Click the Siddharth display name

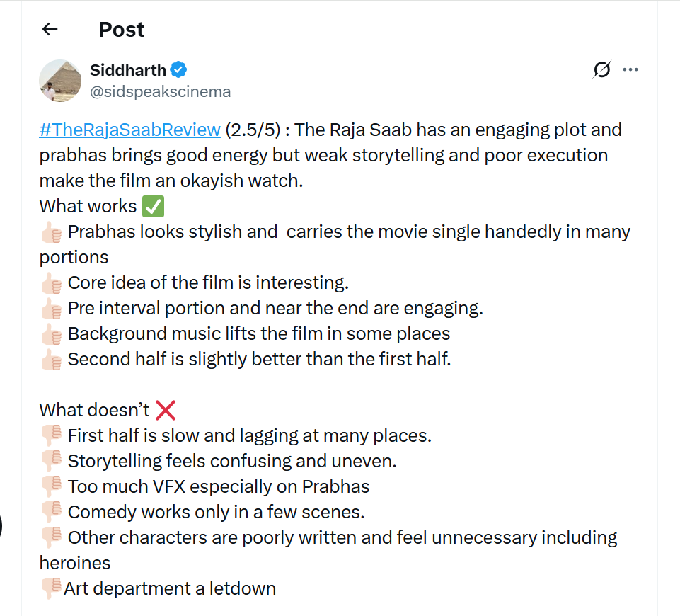(x=128, y=69)
